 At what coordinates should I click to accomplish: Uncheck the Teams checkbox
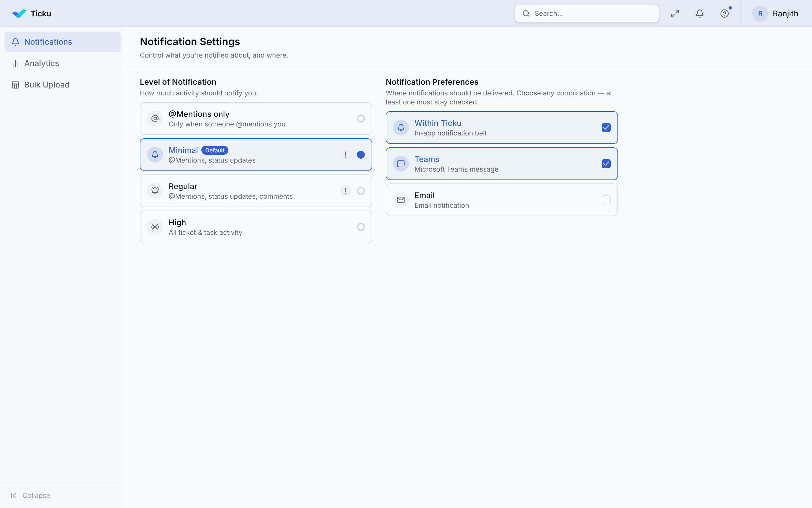tap(606, 164)
